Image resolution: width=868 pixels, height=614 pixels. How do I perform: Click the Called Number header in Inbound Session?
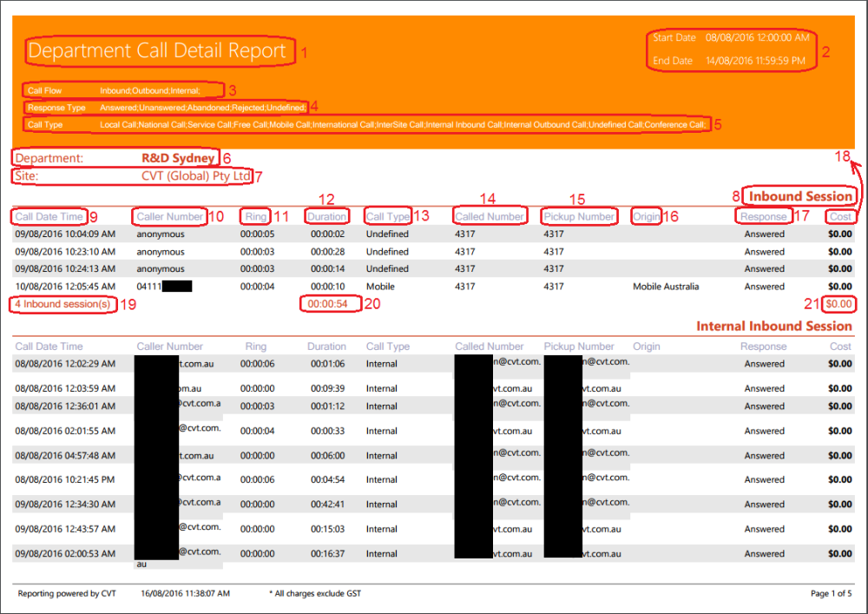coord(490,216)
